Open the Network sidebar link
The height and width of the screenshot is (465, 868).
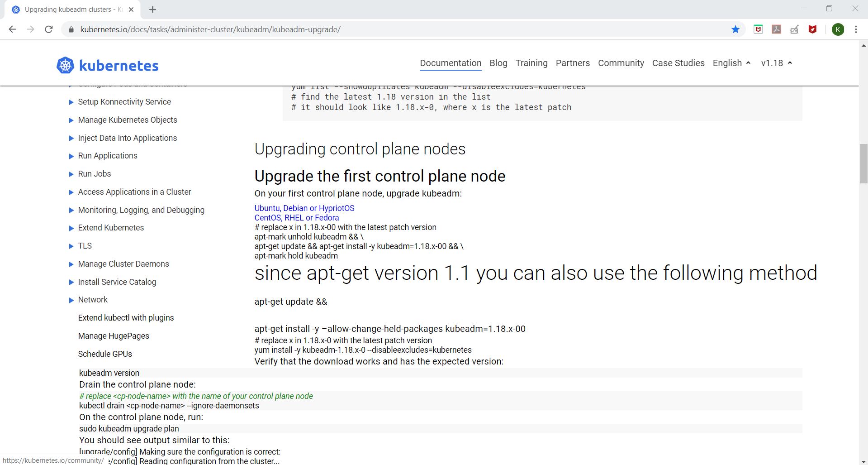(93, 300)
